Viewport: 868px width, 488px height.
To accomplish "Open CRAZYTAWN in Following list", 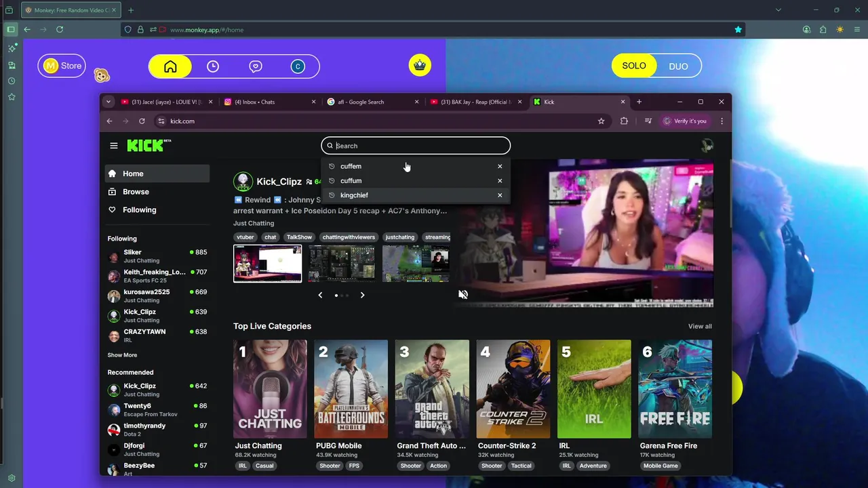I will [x=157, y=335].
